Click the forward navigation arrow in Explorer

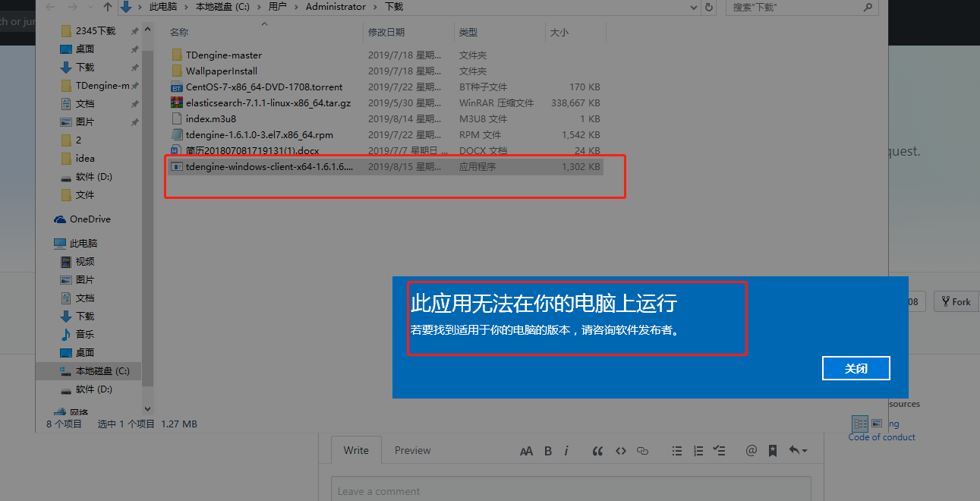[74, 7]
